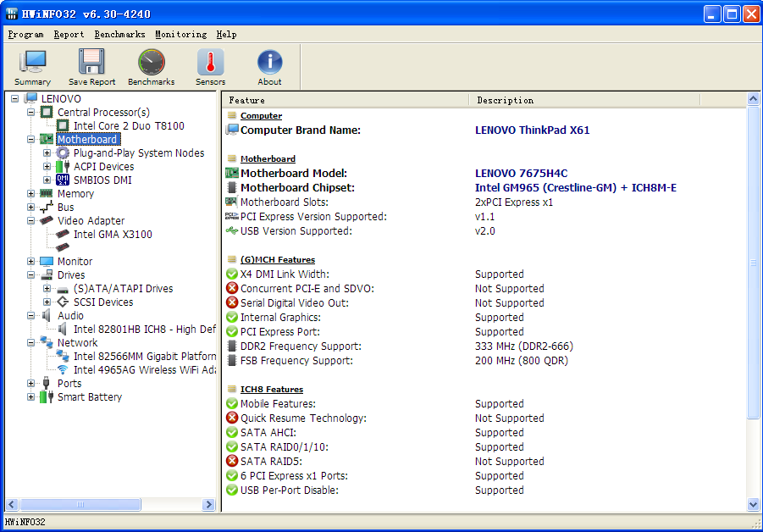
Task: Expand the SMBIOS DMI node
Action: point(47,180)
